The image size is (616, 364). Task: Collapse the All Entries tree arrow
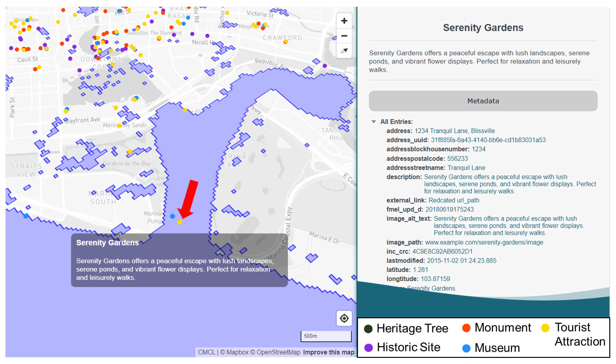pos(374,122)
